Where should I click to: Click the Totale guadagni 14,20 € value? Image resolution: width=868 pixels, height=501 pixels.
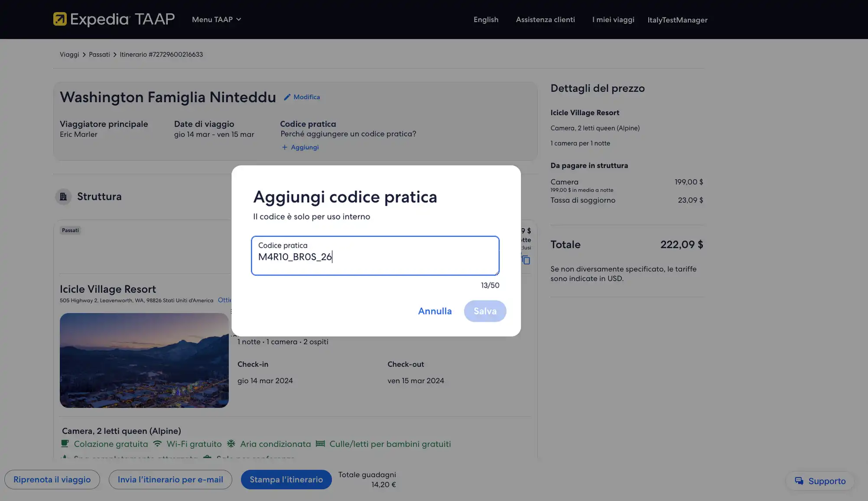384,485
